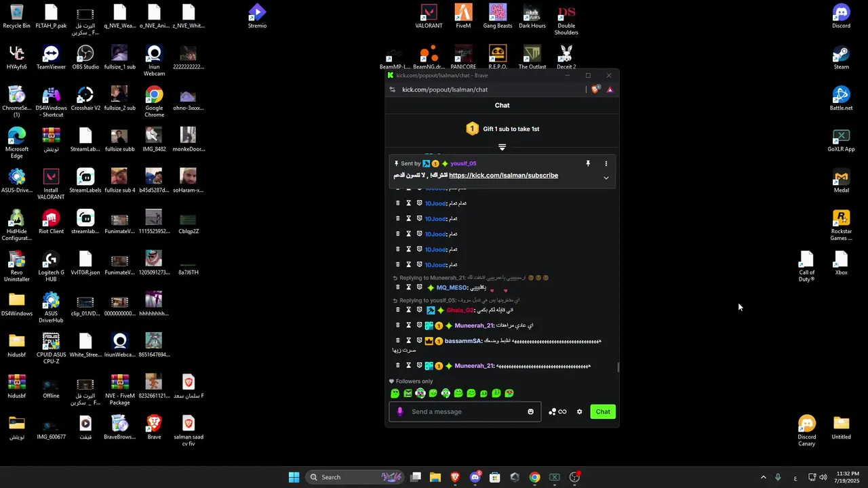Expand the pinned message chevron
This screenshot has width=868, height=488.
point(606,178)
